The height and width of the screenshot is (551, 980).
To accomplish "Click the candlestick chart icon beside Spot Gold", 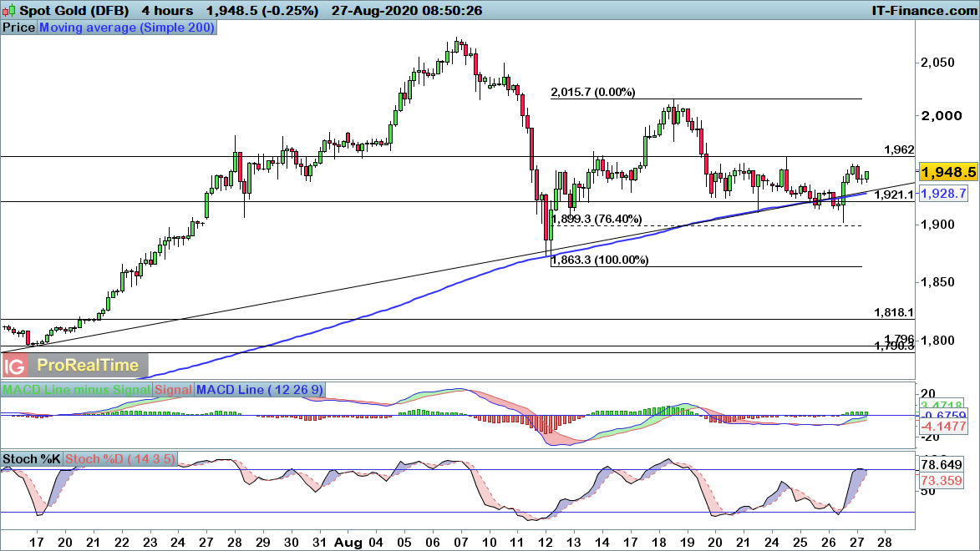I will coord(8,11).
